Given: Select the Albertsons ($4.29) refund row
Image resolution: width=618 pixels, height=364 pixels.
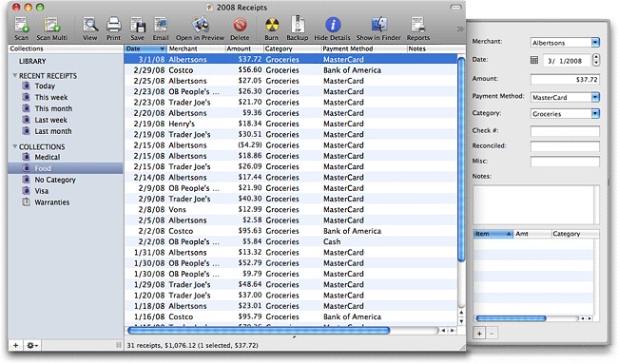Looking at the screenshot, I should [291, 145].
